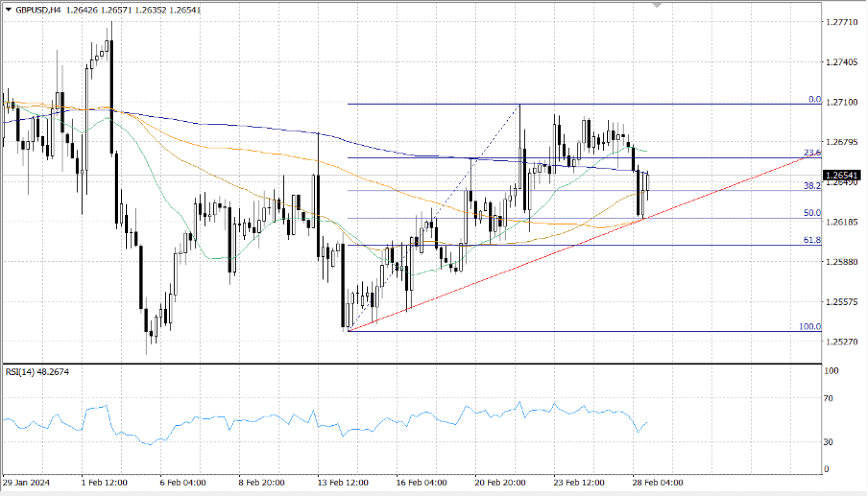Click the 1.25270 price scale label
This screenshot has height=497, width=868.
(x=841, y=342)
